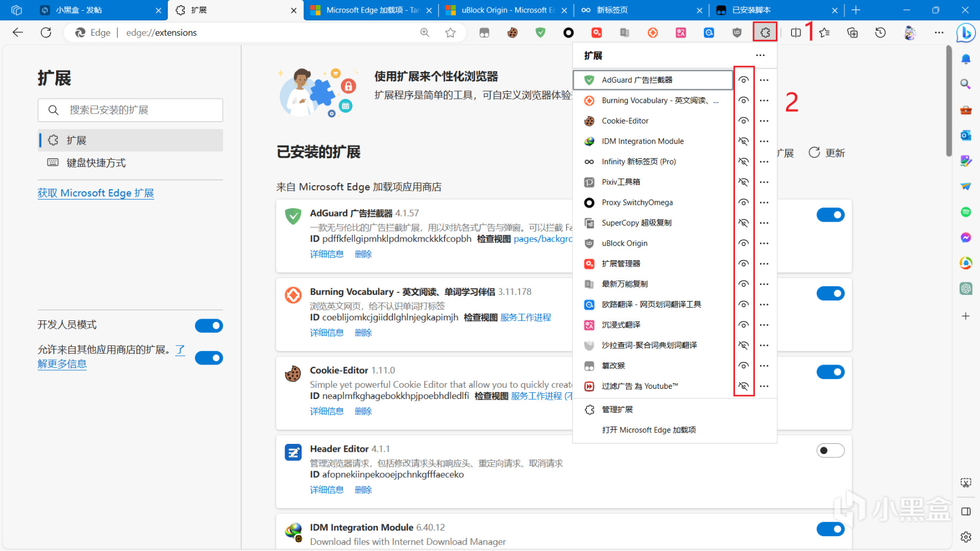Click the page refresh button

tap(46, 33)
